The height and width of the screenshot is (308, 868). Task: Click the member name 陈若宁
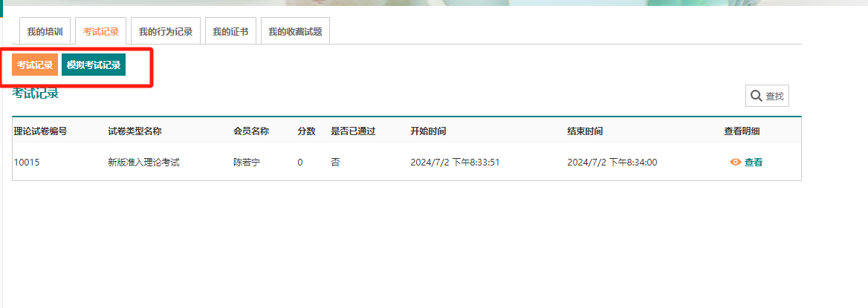246,163
